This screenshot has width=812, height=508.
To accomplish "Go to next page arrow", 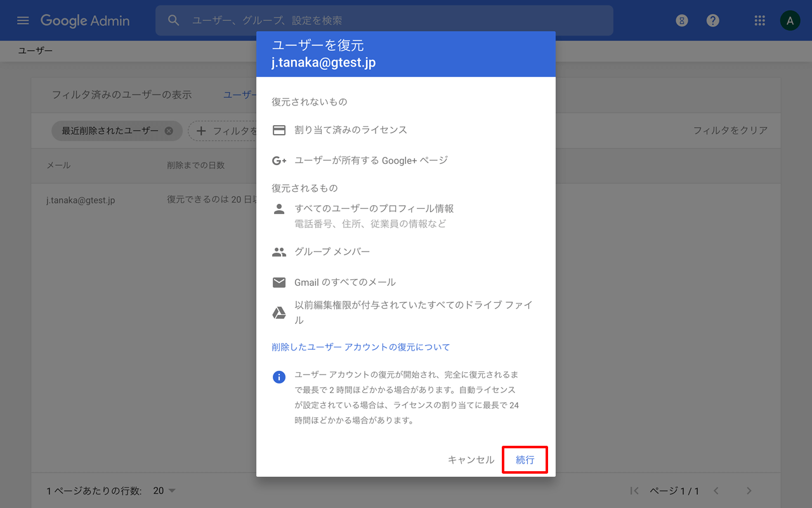I will (749, 491).
